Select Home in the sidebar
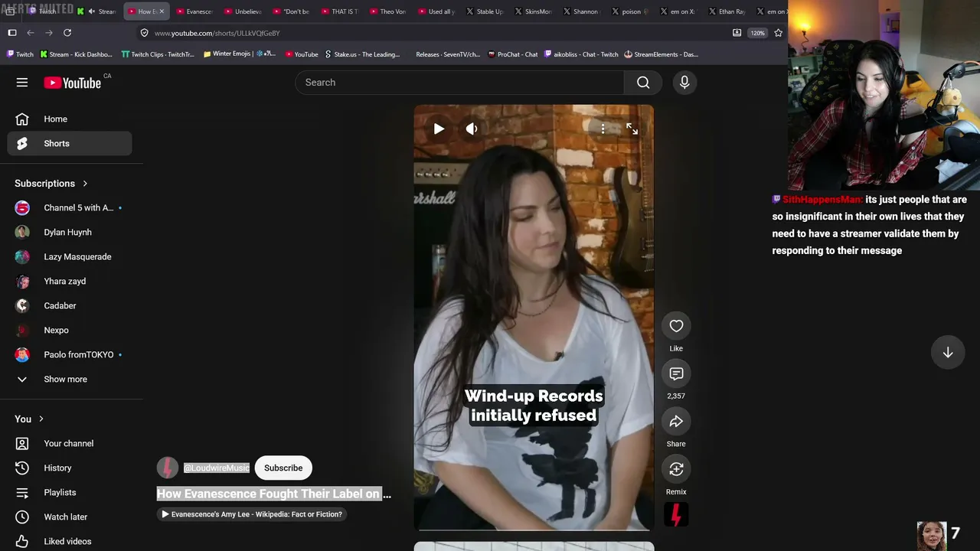Viewport: 980px width, 551px height. pos(70,119)
